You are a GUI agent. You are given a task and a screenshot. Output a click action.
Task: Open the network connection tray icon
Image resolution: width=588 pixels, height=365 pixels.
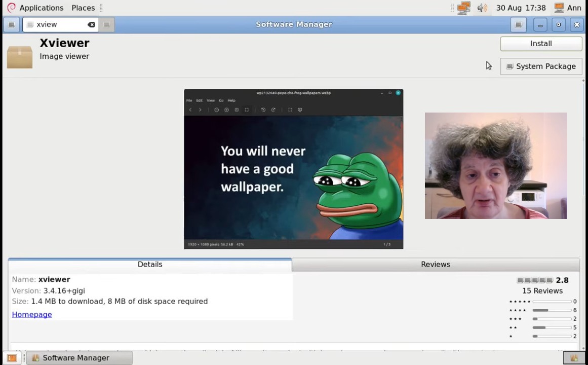tap(464, 8)
